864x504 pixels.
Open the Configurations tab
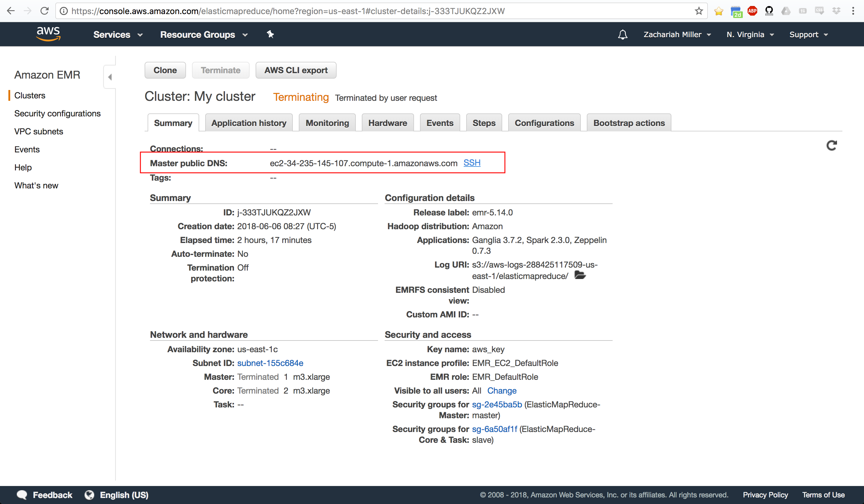click(544, 123)
